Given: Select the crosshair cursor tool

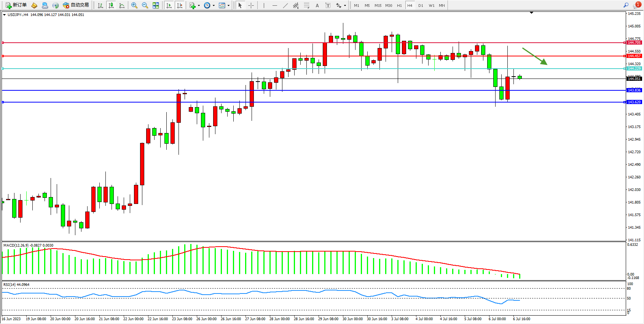Looking at the screenshot, I should tap(251, 5).
